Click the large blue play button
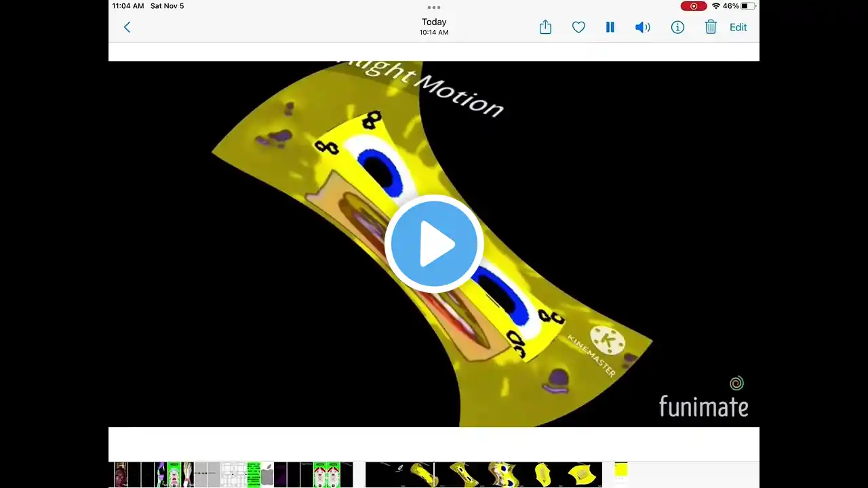The image size is (868, 488). pos(434,244)
